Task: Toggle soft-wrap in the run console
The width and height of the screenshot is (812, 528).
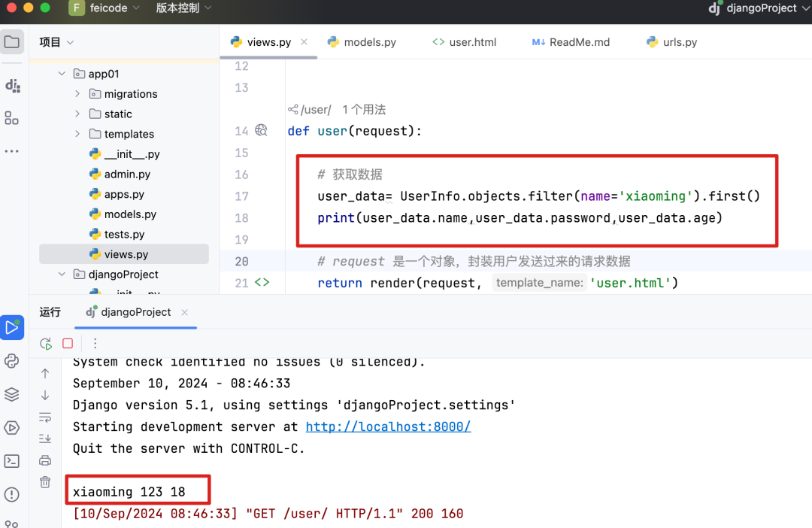Action: 45,417
